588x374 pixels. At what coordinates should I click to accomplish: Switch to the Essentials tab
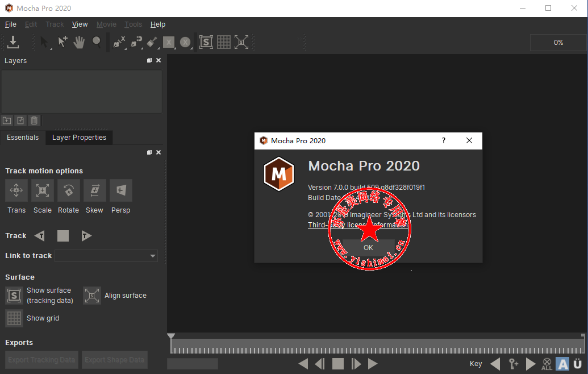click(23, 138)
